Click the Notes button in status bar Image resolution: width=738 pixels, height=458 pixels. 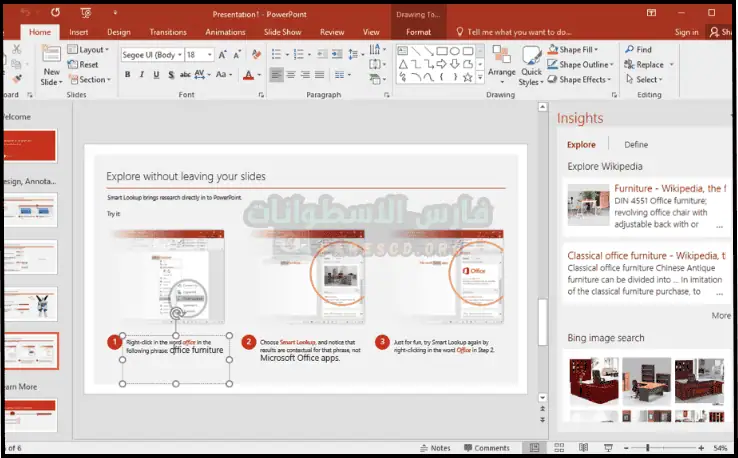click(435, 448)
